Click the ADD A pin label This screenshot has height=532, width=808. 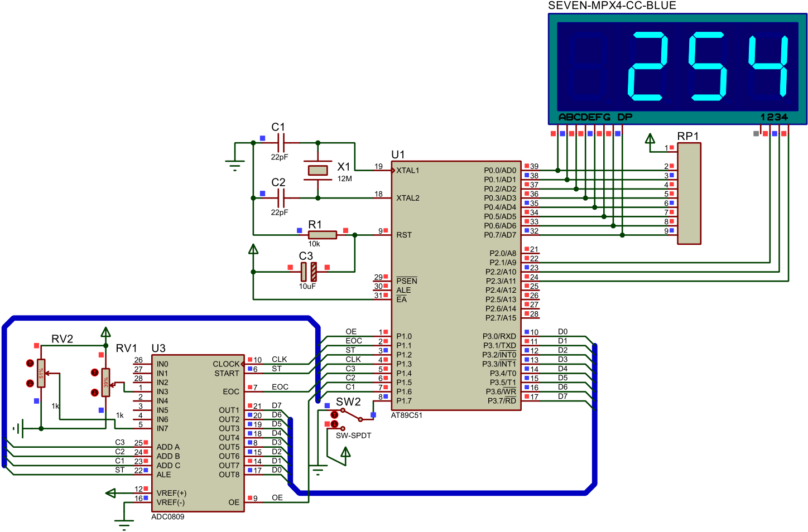[168, 447]
